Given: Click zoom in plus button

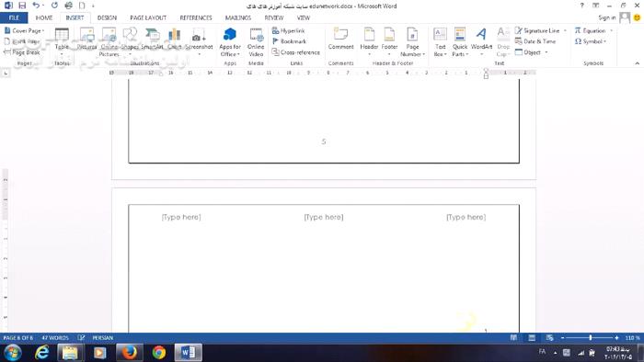Looking at the screenshot, I should (x=616, y=338).
